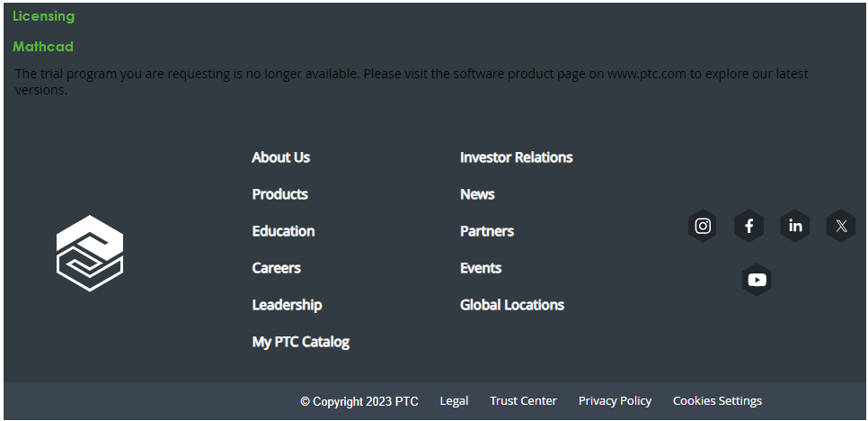The height and width of the screenshot is (421, 868).
Task: Visit the Investor Relations page
Action: click(516, 157)
